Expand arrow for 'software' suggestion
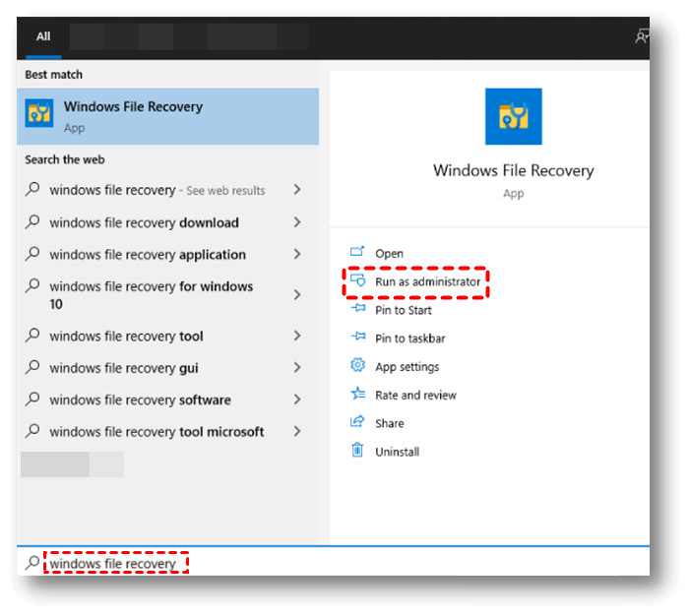The image size is (690, 616). 297,400
